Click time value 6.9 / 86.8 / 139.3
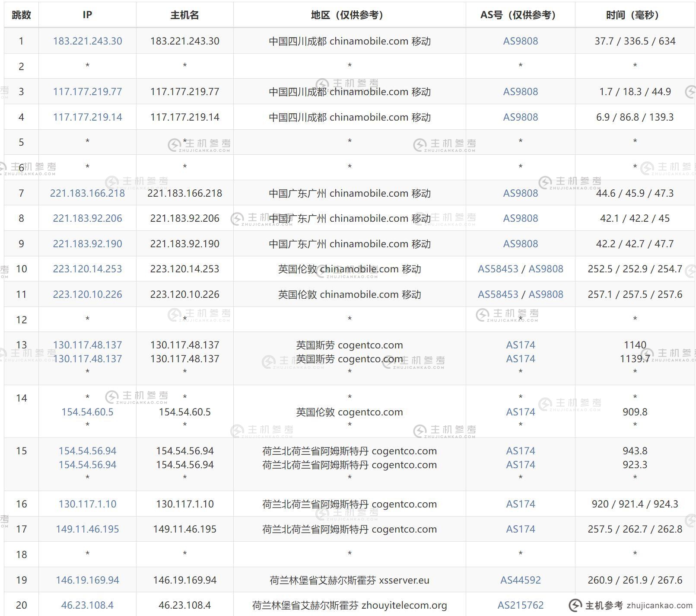Image resolution: width=696 pixels, height=616 pixels. pyautogui.click(x=635, y=117)
